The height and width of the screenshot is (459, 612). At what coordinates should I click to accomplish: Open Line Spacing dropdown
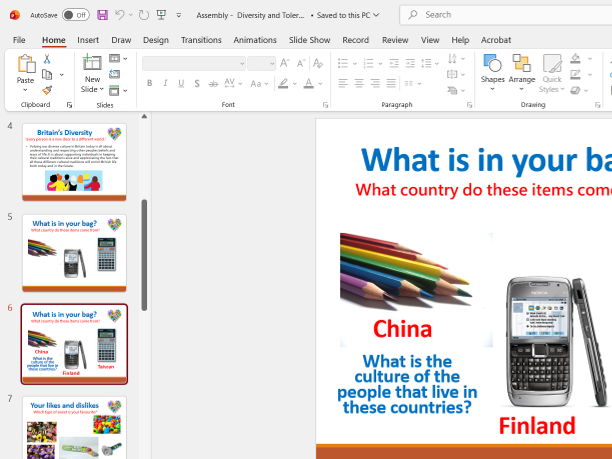[430, 63]
